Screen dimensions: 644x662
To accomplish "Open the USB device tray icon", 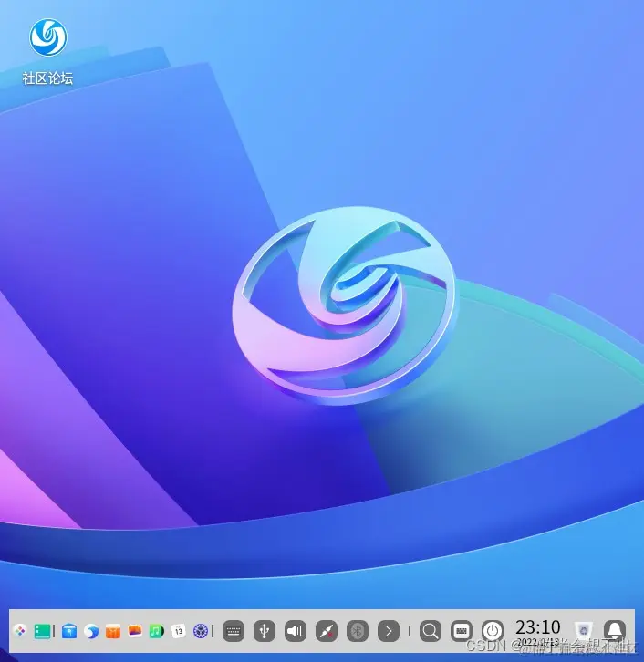I will tap(265, 631).
